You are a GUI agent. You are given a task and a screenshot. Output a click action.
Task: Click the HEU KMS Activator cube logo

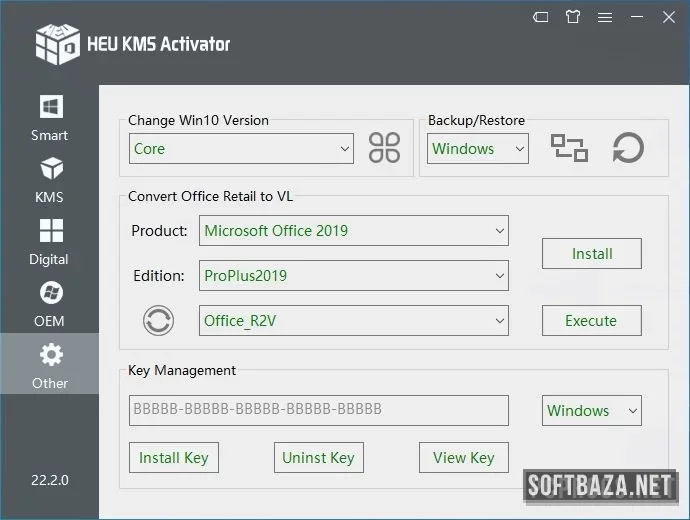(x=58, y=44)
